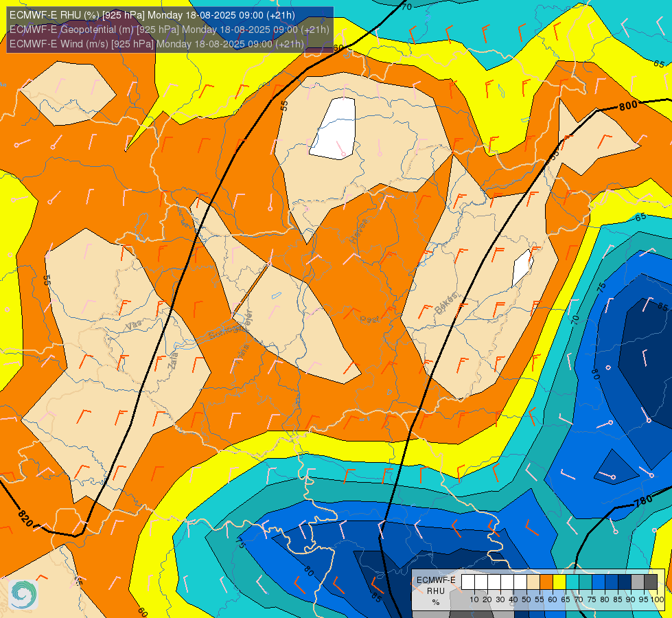Click the Heves county label
Screen dimensions: 672x618
[x=359, y=231]
